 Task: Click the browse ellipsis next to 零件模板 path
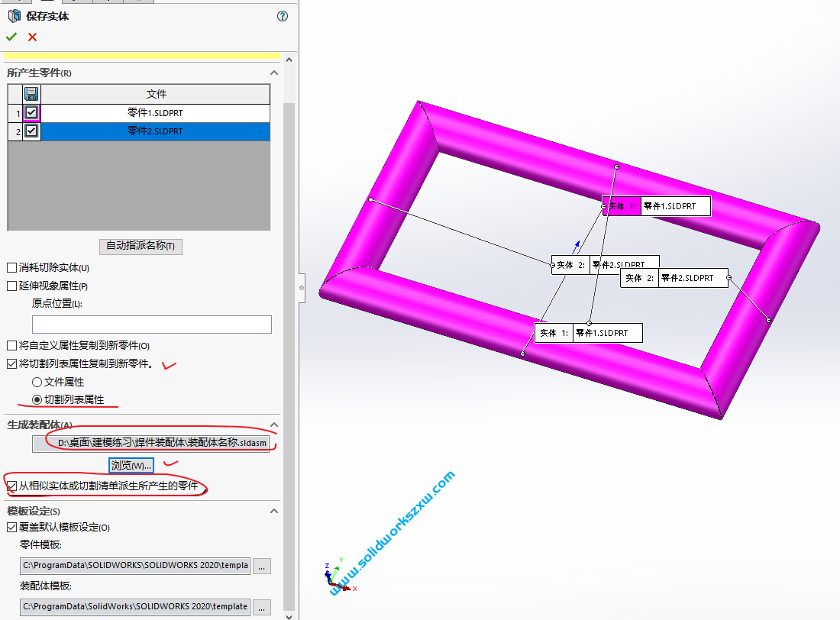[x=261, y=565]
